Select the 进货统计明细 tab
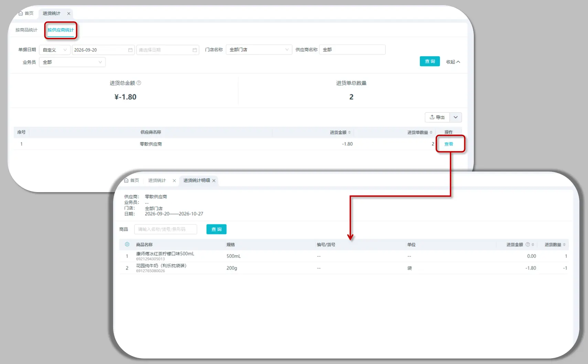 coord(197,180)
